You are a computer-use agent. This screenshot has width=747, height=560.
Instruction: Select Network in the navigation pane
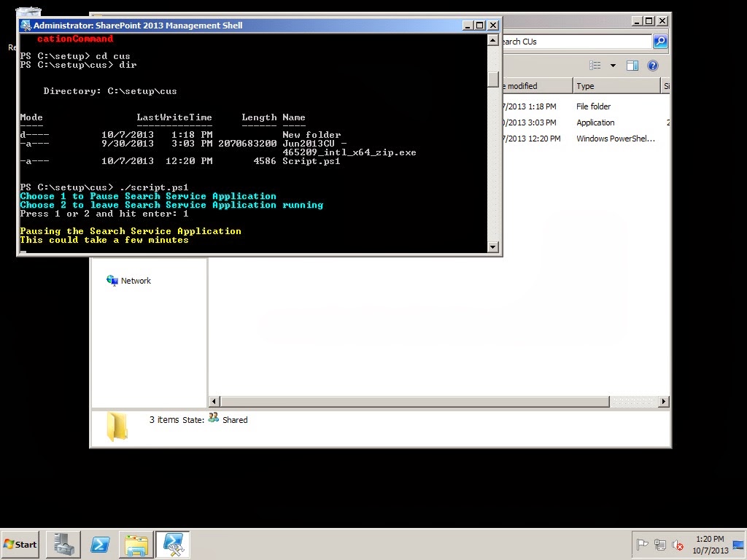(136, 281)
